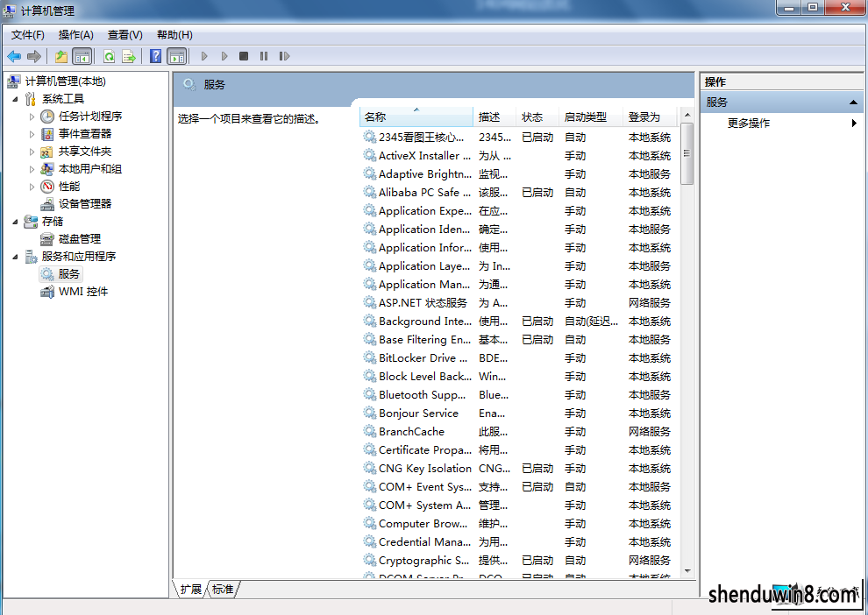The image size is (868, 615).
Task: Click the Pause Service icon
Action: pos(264,56)
